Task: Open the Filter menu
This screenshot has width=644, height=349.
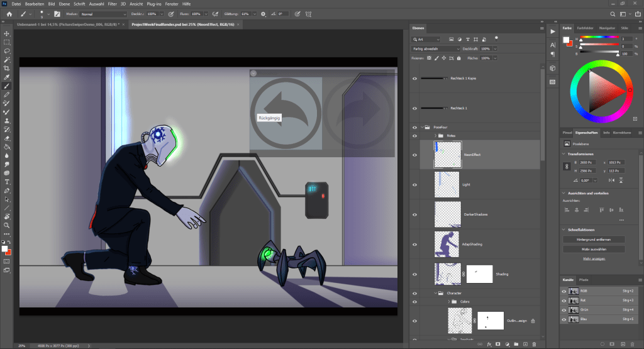Action: click(112, 4)
